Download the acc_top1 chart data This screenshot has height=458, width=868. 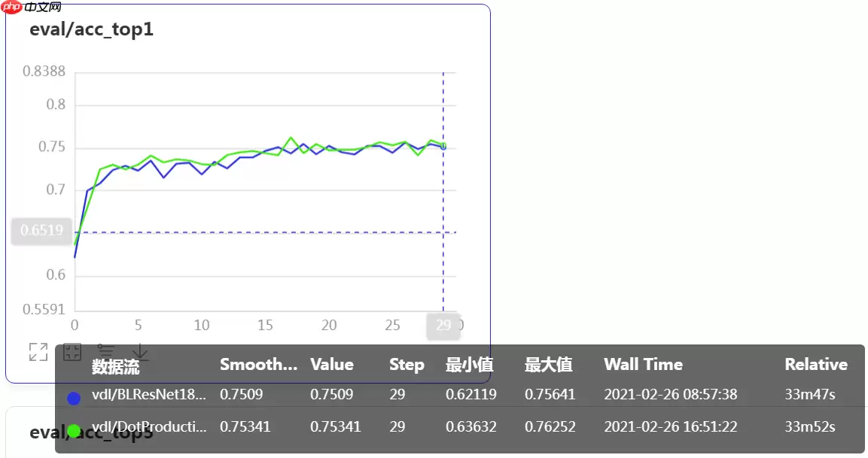click(x=140, y=352)
